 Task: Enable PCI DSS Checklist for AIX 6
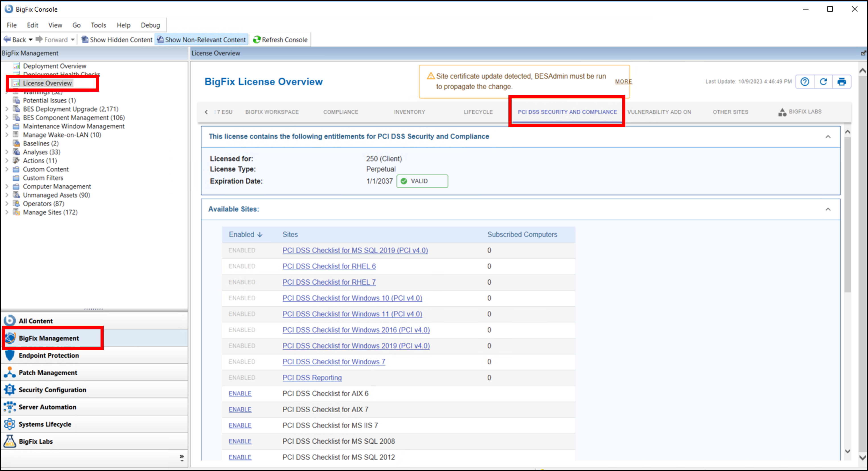(x=240, y=393)
